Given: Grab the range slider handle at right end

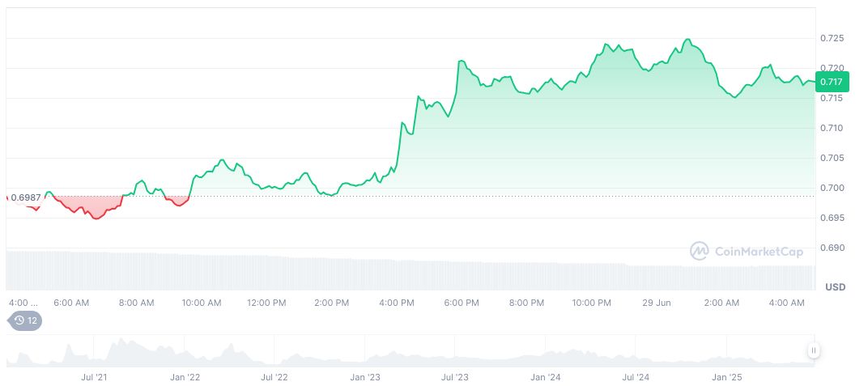Looking at the screenshot, I should click(813, 350).
